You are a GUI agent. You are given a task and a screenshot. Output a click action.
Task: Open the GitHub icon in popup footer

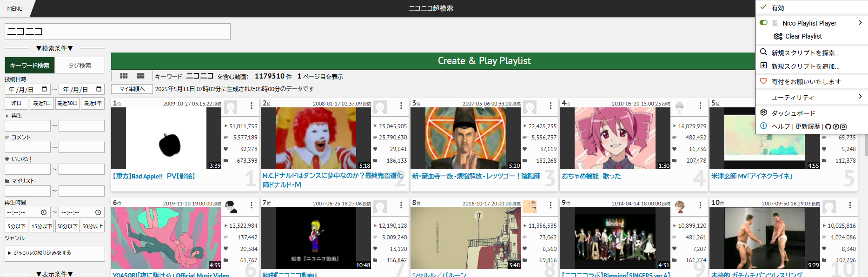pyautogui.click(x=828, y=126)
